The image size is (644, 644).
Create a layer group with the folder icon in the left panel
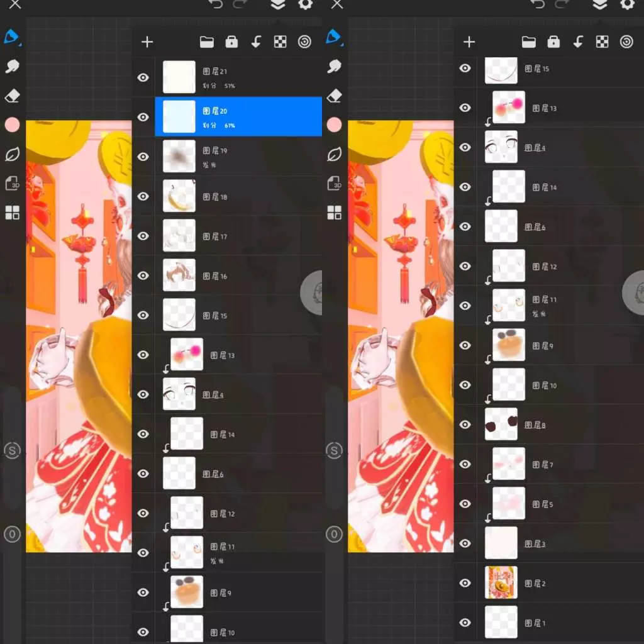tap(206, 42)
